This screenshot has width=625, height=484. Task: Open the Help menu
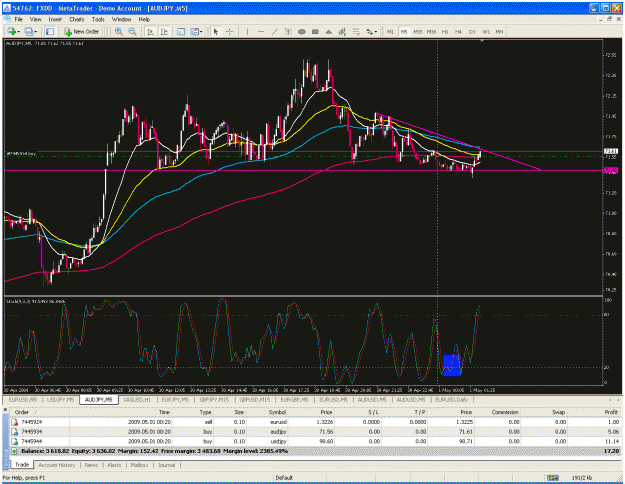coord(144,19)
